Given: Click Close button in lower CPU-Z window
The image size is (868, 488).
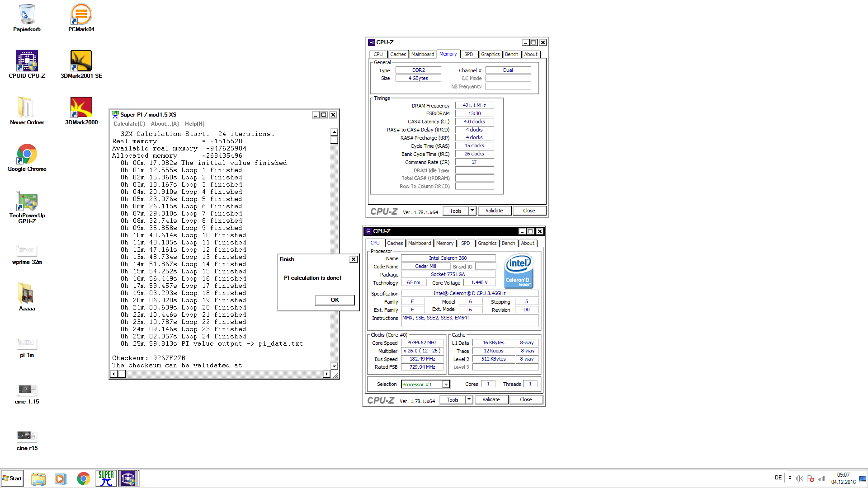Looking at the screenshot, I should (x=526, y=400).
